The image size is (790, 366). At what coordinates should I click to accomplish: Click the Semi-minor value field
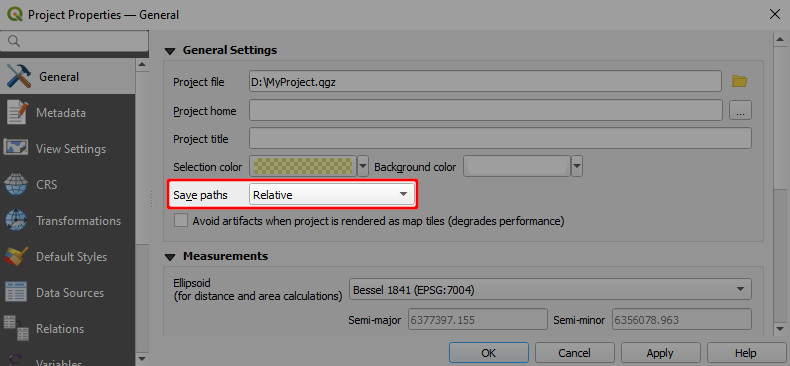click(682, 320)
